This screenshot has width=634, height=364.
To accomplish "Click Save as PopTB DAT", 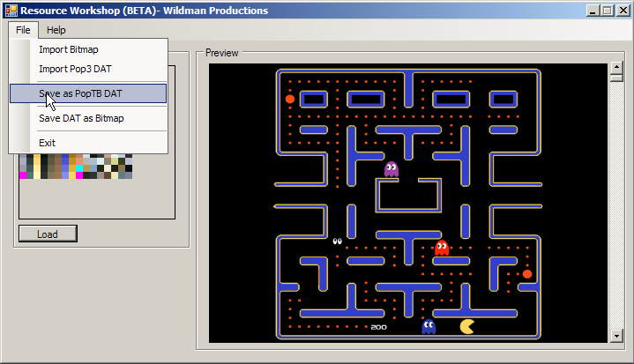I will [x=88, y=93].
